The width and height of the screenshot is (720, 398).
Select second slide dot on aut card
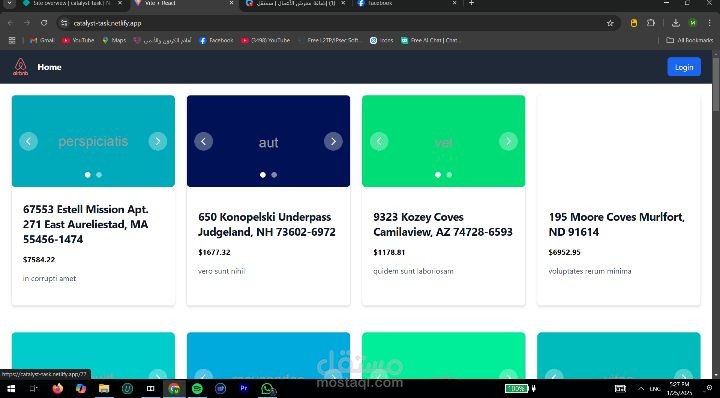(x=274, y=175)
